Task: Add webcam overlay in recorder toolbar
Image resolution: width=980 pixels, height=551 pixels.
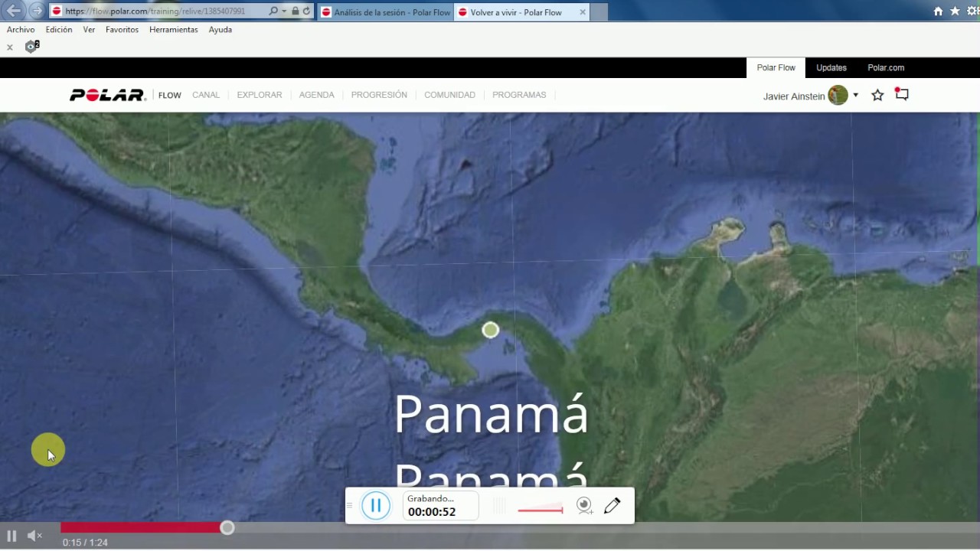Action: click(x=585, y=506)
